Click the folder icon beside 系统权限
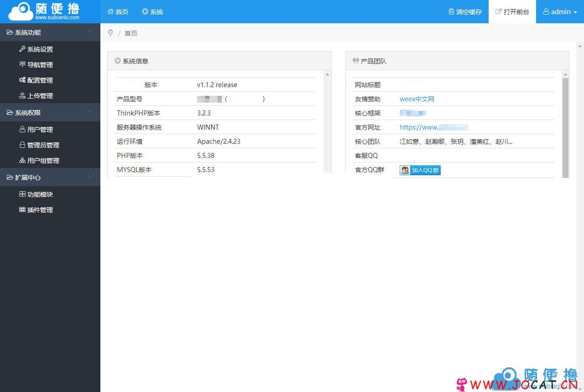 (10, 113)
